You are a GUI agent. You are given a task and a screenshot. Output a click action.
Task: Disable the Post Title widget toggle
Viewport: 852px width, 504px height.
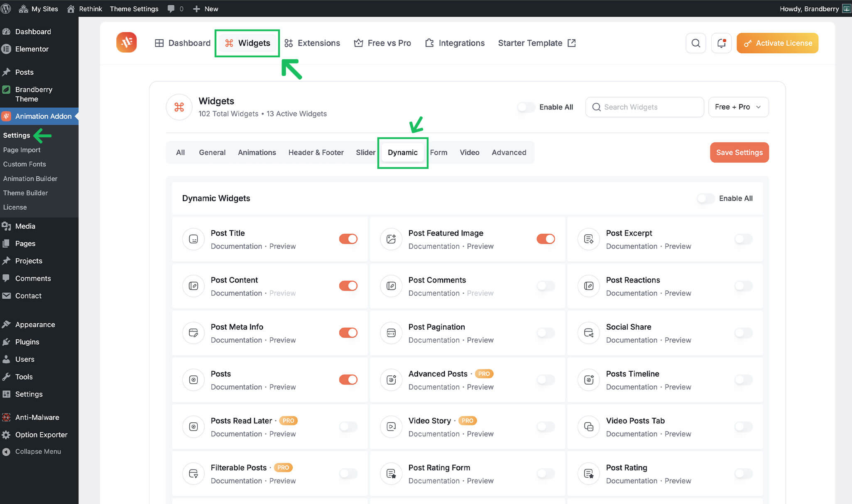(x=348, y=239)
